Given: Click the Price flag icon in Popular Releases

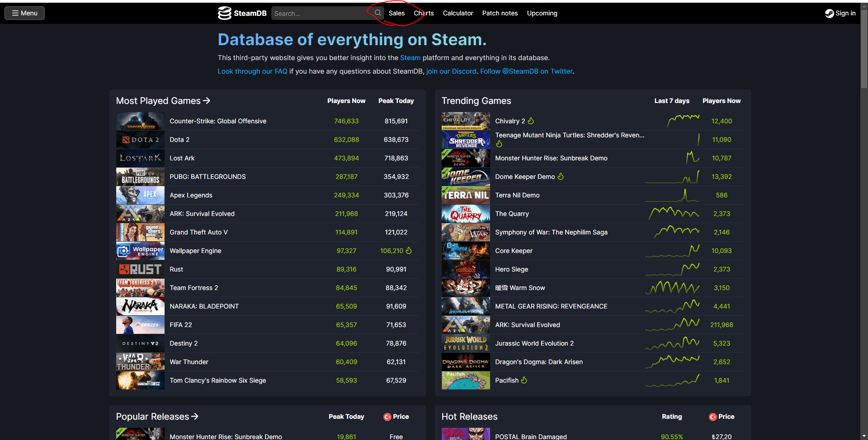Looking at the screenshot, I should (x=387, y=417).
